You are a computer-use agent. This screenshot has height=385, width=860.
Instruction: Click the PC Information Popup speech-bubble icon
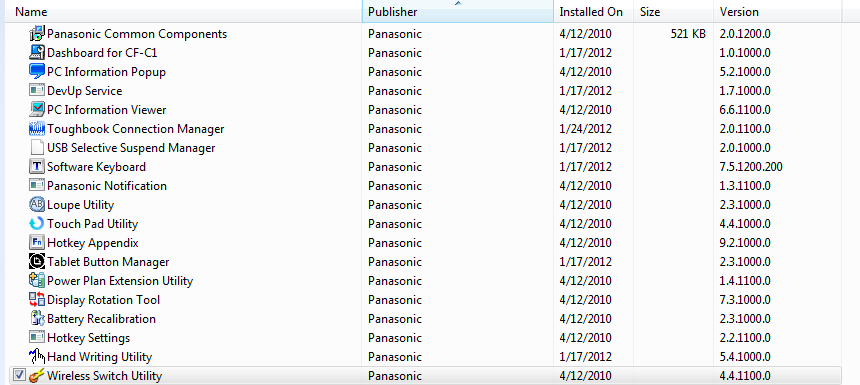[37, 72]
